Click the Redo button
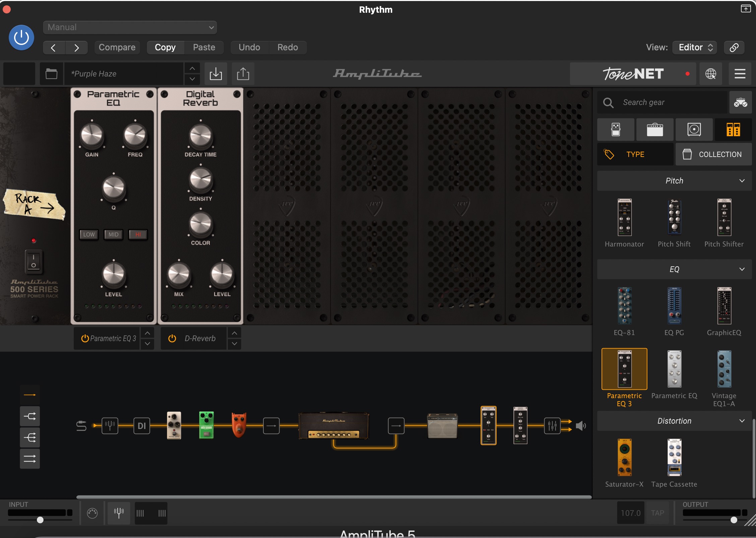 [288, 47]
